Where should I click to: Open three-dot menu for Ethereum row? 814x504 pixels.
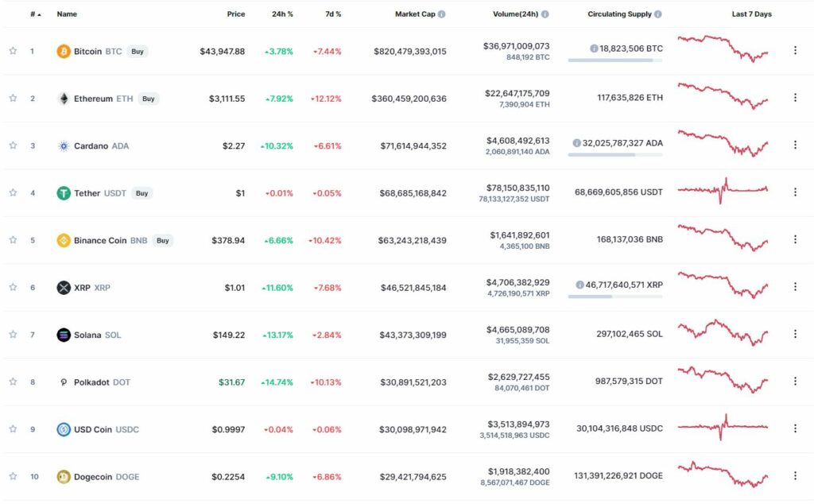[795, 98]
